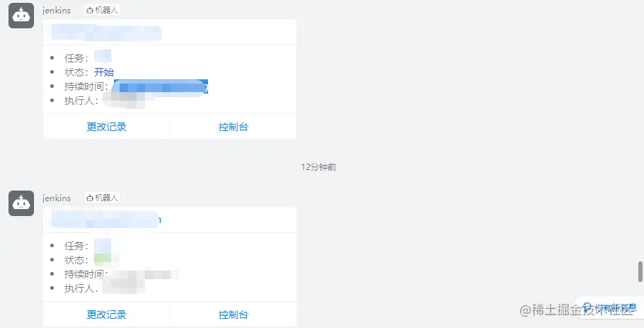This screenshot has height=328, width=644.
Task: Click jenkins sender name below 12分钟前 timestamp
Action: point(57,198)
